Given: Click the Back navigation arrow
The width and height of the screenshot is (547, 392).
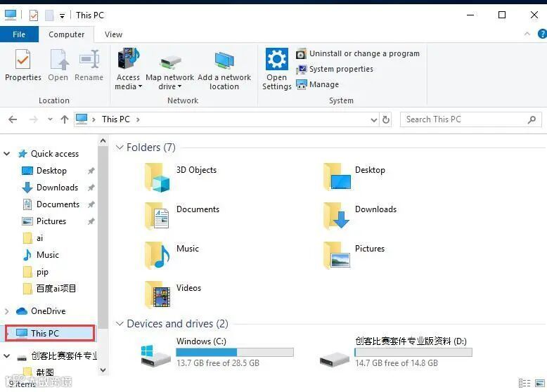Looking at the screenshot, I should point(13,119).
